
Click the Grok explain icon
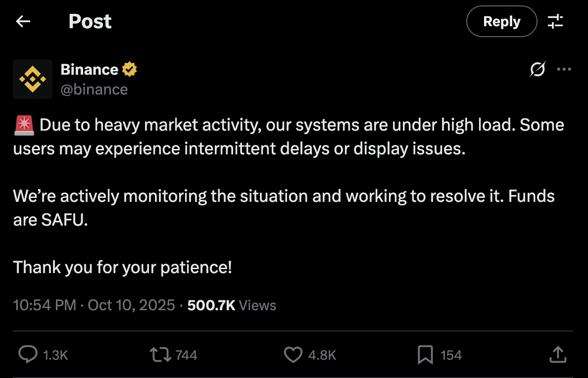click(x=538, y=70)
